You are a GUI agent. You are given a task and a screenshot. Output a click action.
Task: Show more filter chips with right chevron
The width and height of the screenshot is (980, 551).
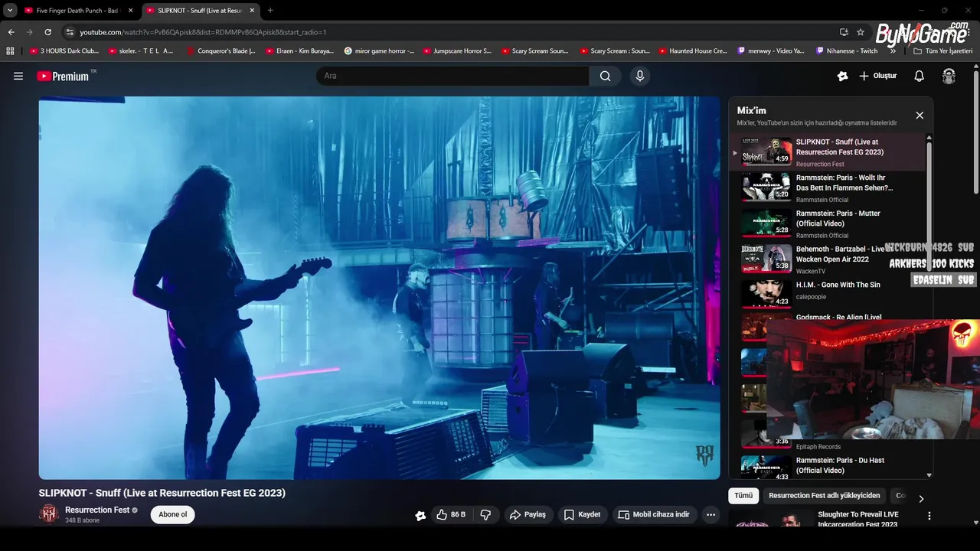click(921, 498)
